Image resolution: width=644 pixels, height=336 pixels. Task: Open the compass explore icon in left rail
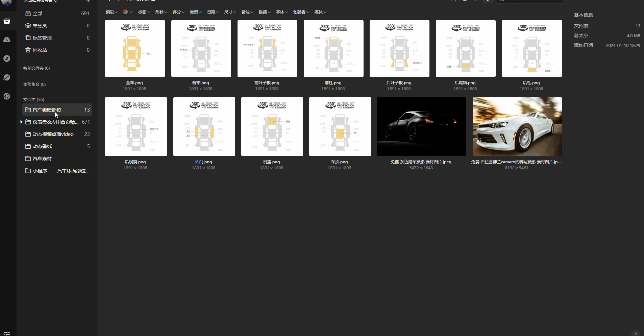7,59
